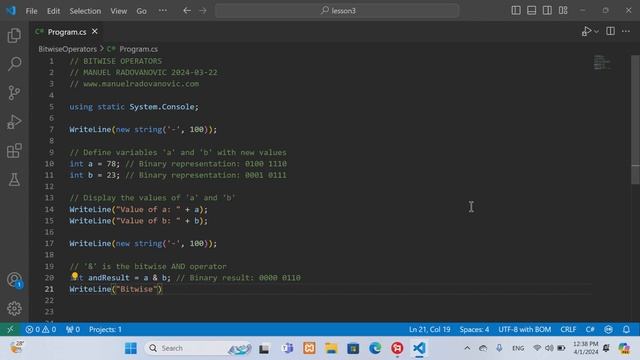Click line number 5 in gutter

click(x=51, y=107)
